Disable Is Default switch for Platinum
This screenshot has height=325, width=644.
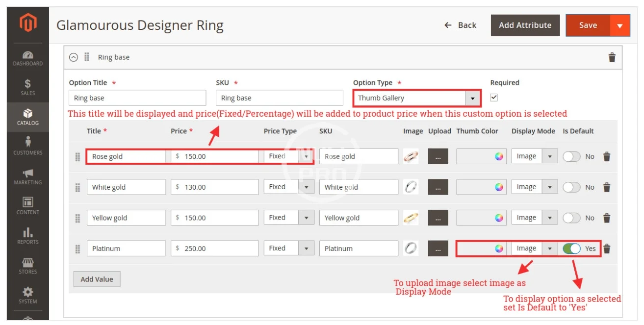(x=571, y=249)
